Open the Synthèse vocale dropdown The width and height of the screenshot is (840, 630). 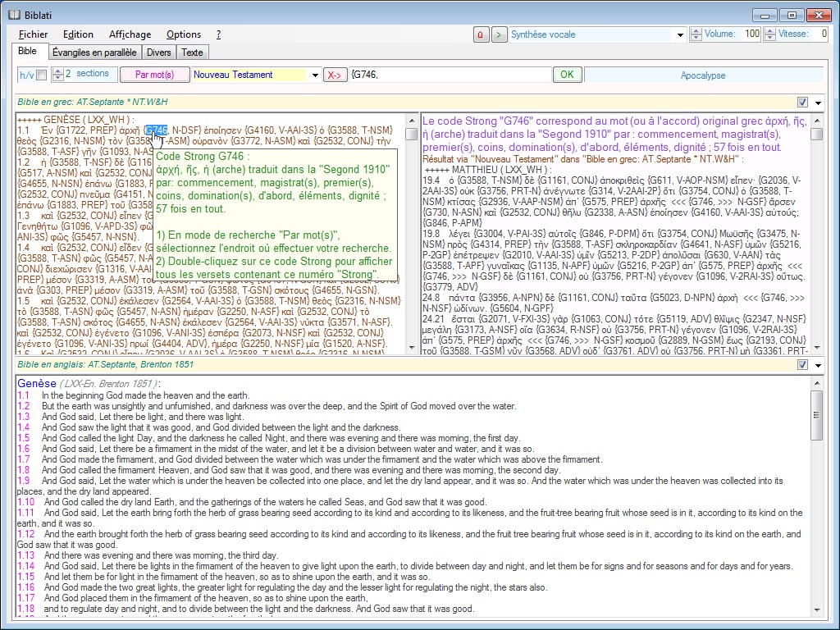click(680, 34)
